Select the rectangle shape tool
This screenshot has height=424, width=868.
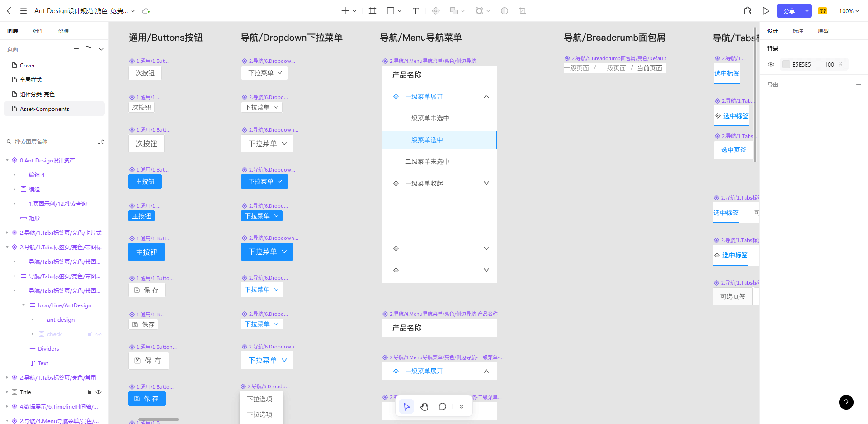coord(391,11)
